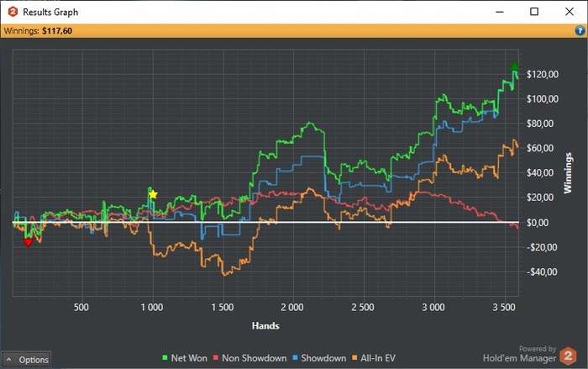Image resolution: width=588 pixels, height=369 pixels.
Task: Toggle the Non Showdown legend entry
Action: click(249, 358)
